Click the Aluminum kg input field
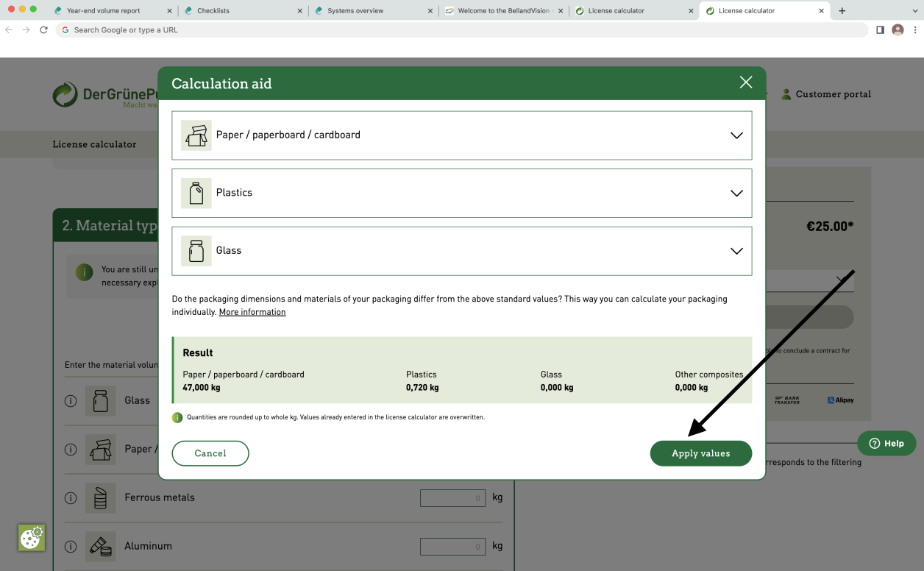Screen dimensions: 924x571 click(x=452, y=547)
